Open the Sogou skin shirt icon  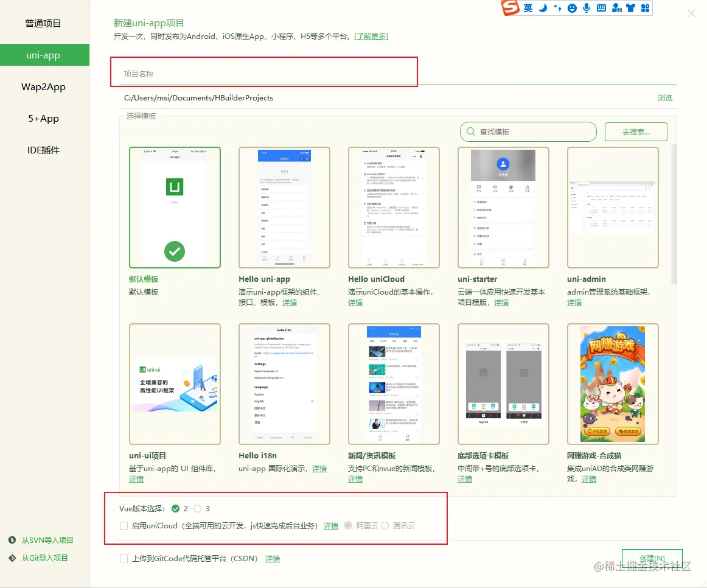click(631, 8)
